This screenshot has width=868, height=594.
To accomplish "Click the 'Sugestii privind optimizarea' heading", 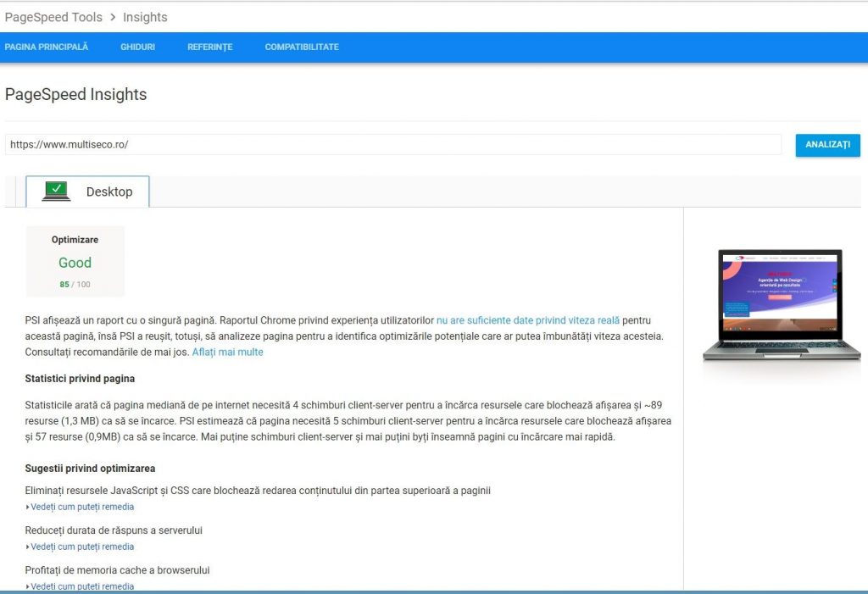I will (x=90, y=469).
